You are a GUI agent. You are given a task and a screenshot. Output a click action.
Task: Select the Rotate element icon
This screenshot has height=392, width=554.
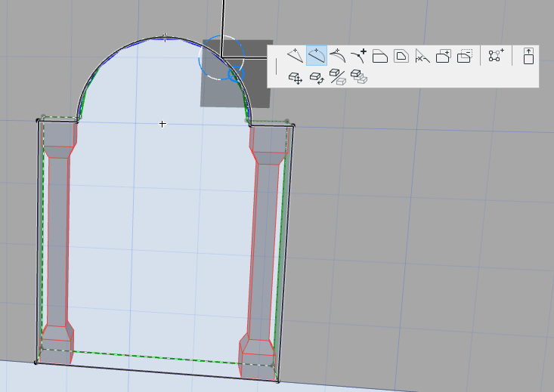(x=317, y=76)
